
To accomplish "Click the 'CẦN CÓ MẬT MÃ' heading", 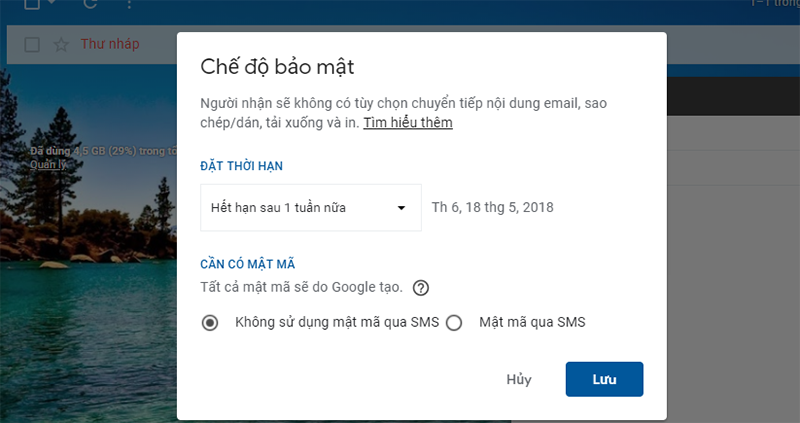I will (247, 264).
